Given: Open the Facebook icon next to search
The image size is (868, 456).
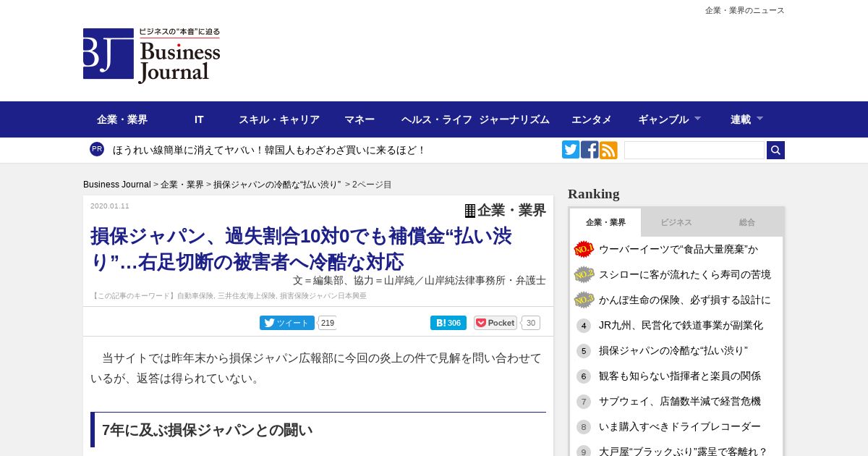Looking at the screenshot, I should (x=590, y=150).
